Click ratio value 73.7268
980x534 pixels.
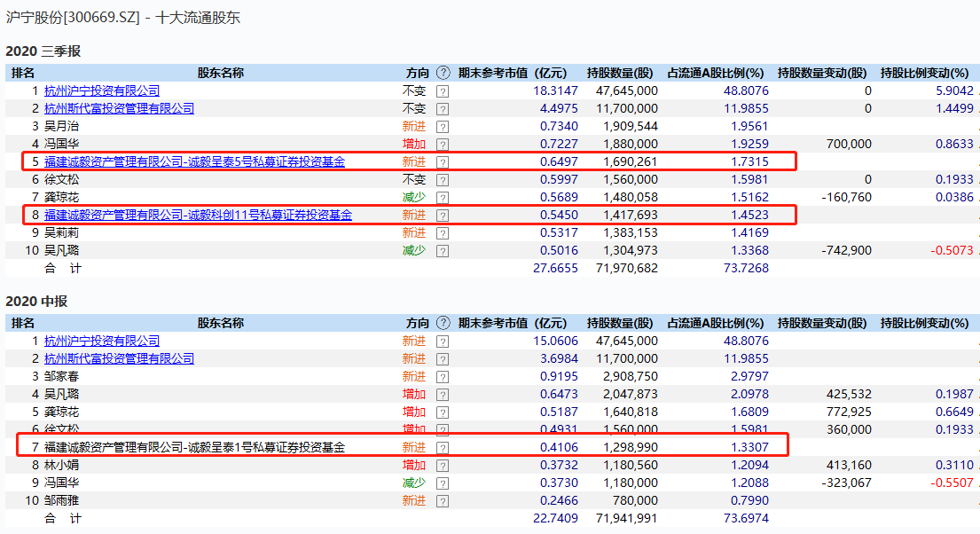pyautogui.click(x=746, y=268)
